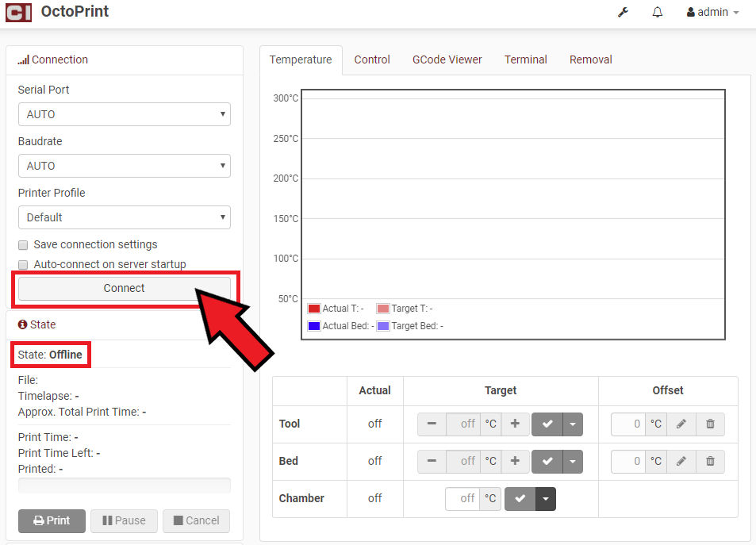Expand Bed temperature presets dropdown arrow

click(572, 461)
